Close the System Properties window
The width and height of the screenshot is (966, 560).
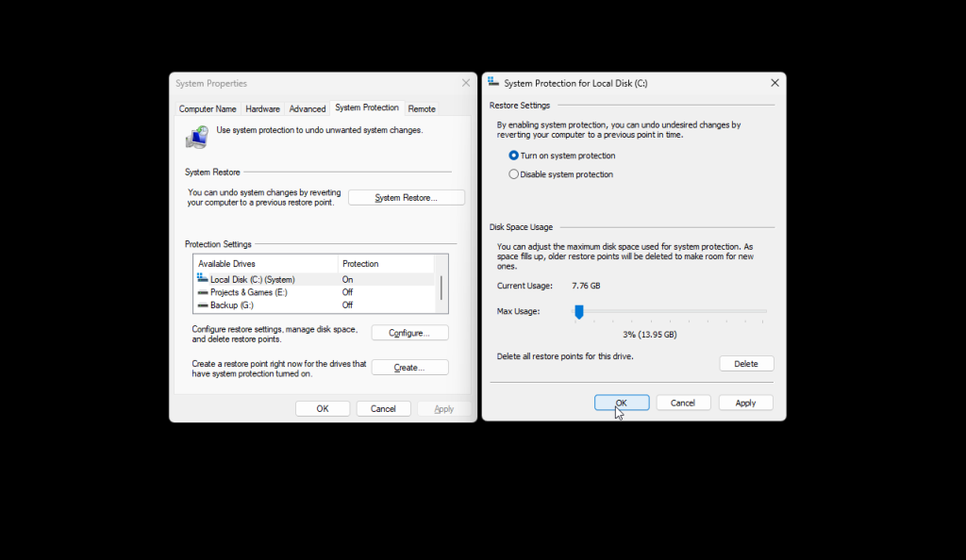click(465, 83)
